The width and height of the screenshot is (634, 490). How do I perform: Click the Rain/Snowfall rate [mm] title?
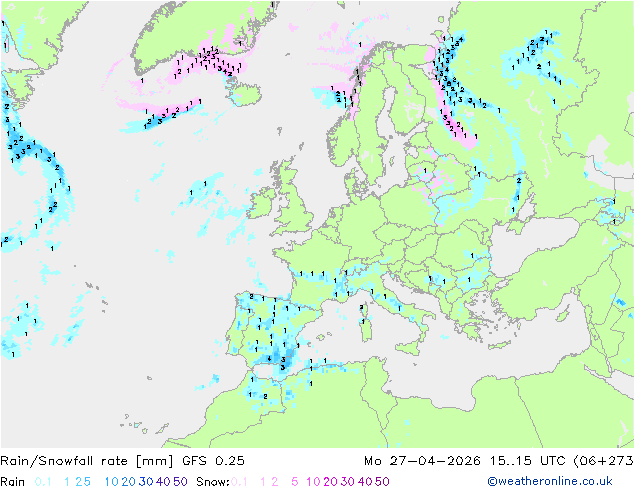tap(87, 461)
